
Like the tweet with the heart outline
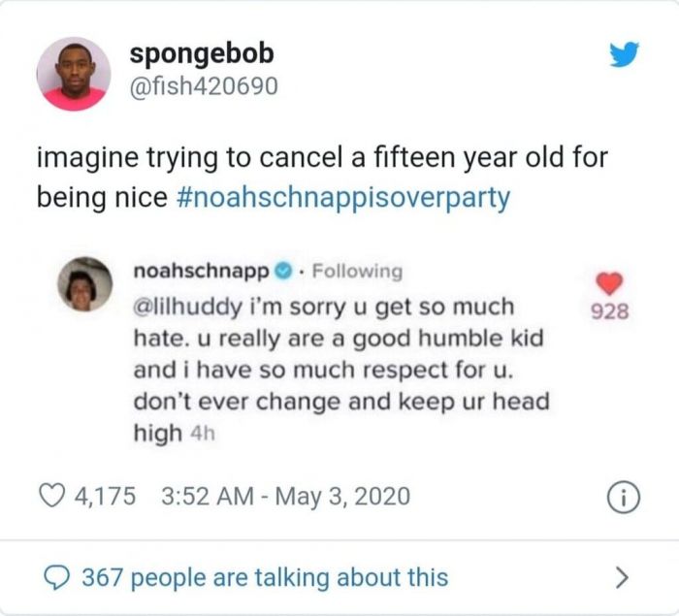pos(48,498)
